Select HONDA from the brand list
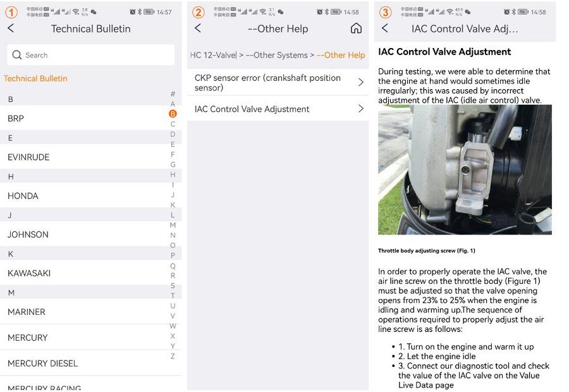This screenshot has width=569, height=392. point(23,196)
